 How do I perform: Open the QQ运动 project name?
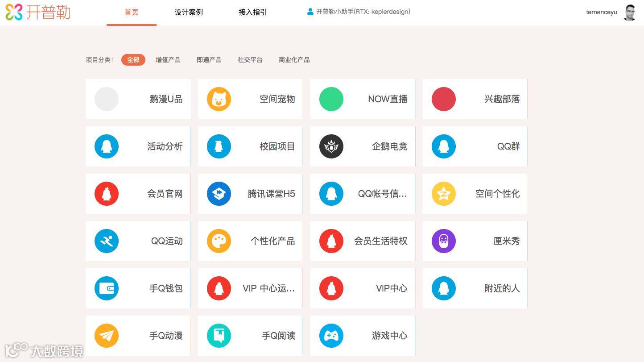coord(167,241)
